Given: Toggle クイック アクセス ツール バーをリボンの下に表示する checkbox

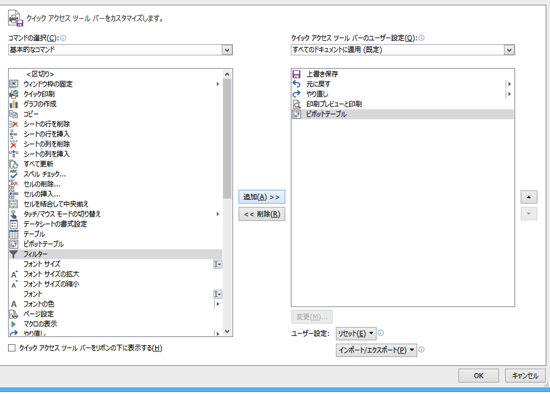Looking at the screenshot, I should (x=12, y=348).
